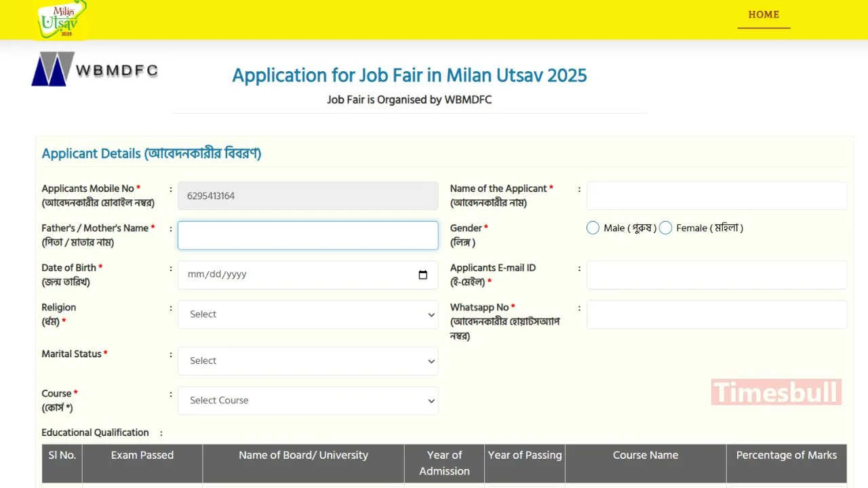The height and width of the screenshot is (488, 868).
Task: Click the Father's / Mother's Name input
Action: coord(308,235)
